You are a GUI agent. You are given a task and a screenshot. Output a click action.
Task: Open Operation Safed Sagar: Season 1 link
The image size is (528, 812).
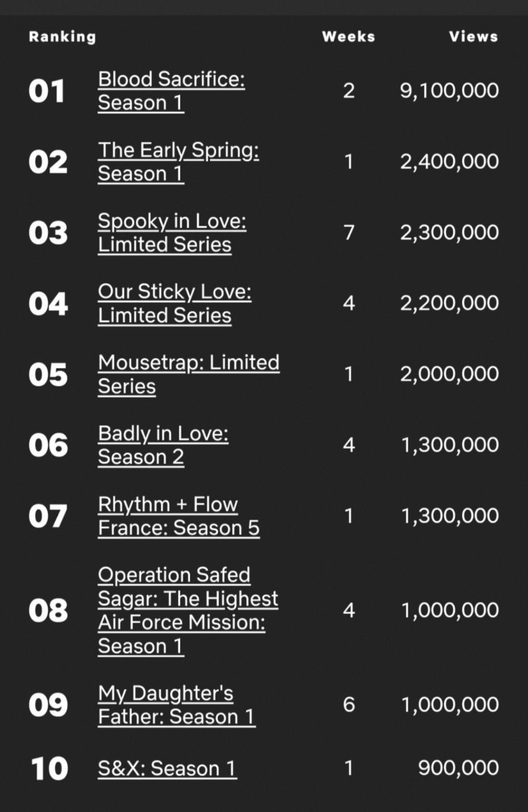click(x=188, y=610)
